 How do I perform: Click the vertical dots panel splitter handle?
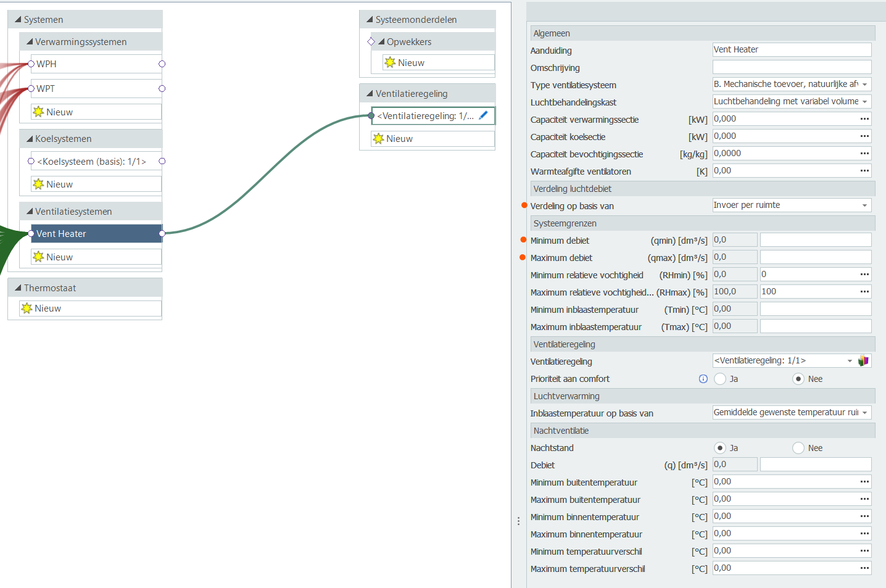(518, 521)
